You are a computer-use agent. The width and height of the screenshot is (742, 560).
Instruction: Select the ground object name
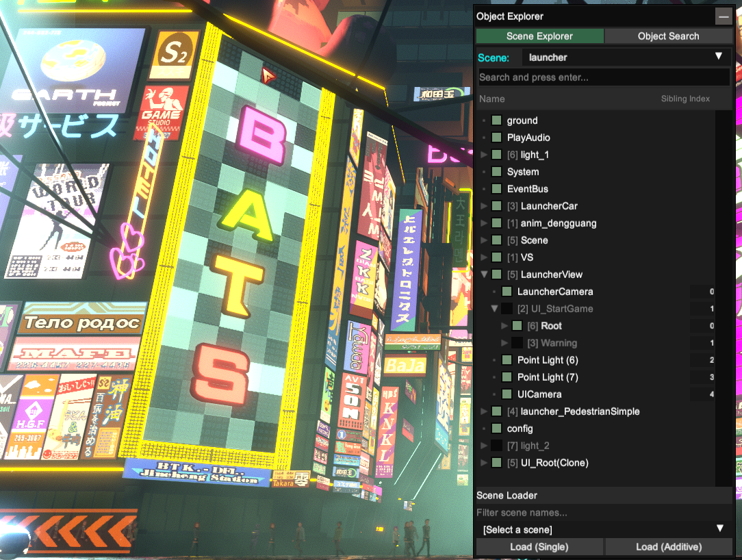(x=522, y=120)
